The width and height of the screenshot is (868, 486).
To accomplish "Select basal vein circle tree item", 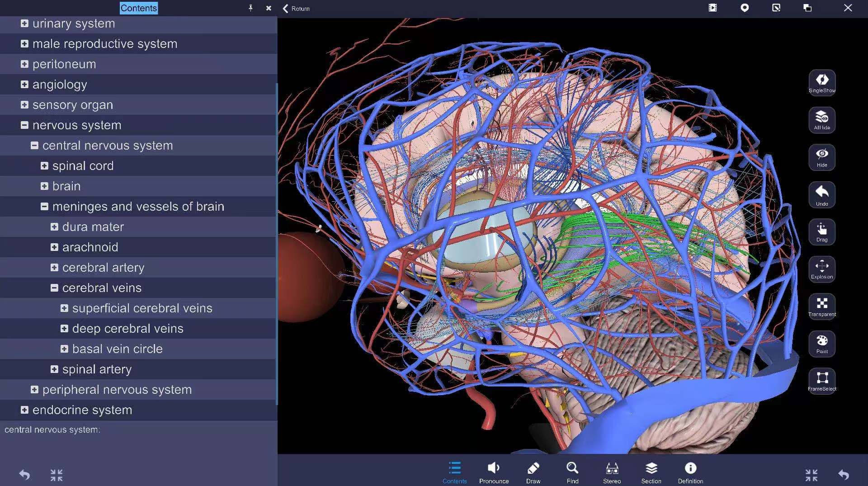I will (x=117, y=349).
